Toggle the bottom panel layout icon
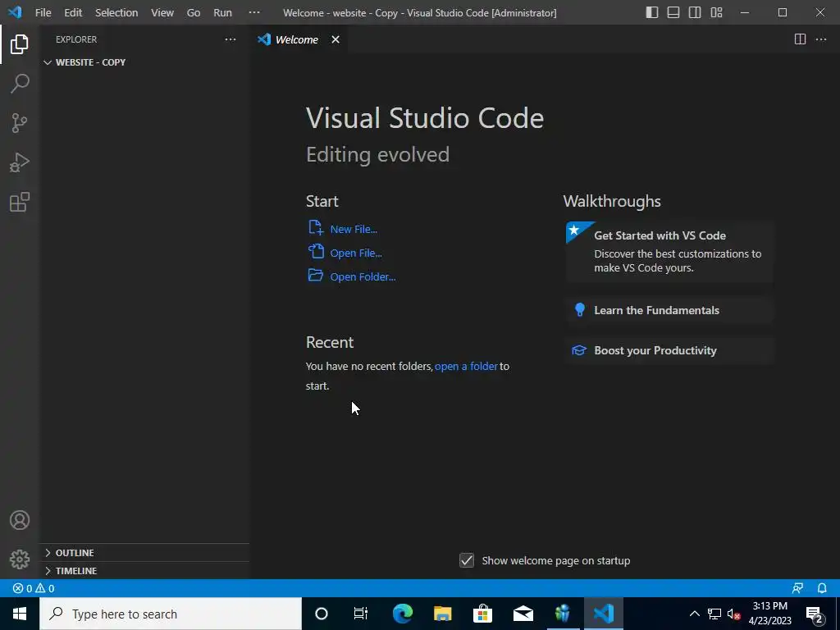Viewport: 840px width, 630px height. point(673,12)
